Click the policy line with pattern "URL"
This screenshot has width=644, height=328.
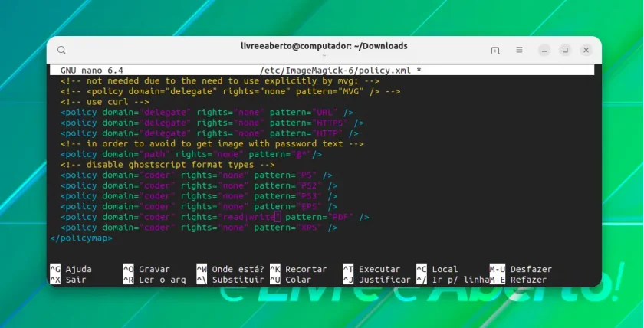tap(207, 113)
